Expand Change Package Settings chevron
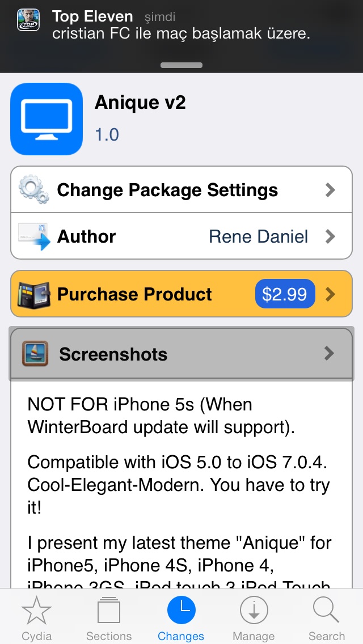Viewport: 363px width, 644px height. 330,190
